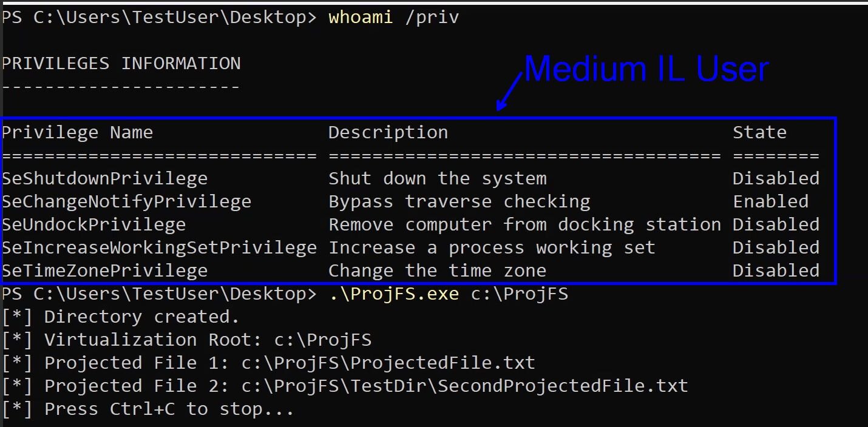868x427 pixels.
Task: Select the SeShutdownPrivilege entry
Action: pyautogui.click(x=104, y=178)
